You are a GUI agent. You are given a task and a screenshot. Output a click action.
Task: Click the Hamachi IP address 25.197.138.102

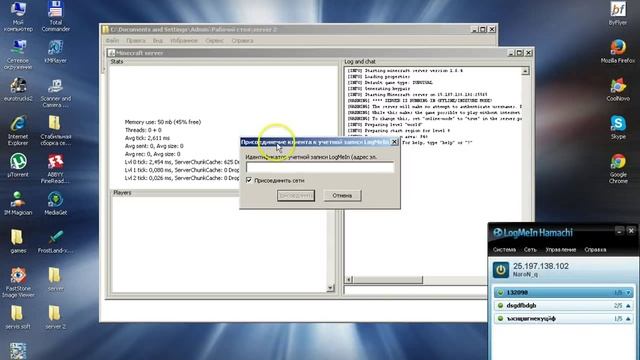(541, 266)
